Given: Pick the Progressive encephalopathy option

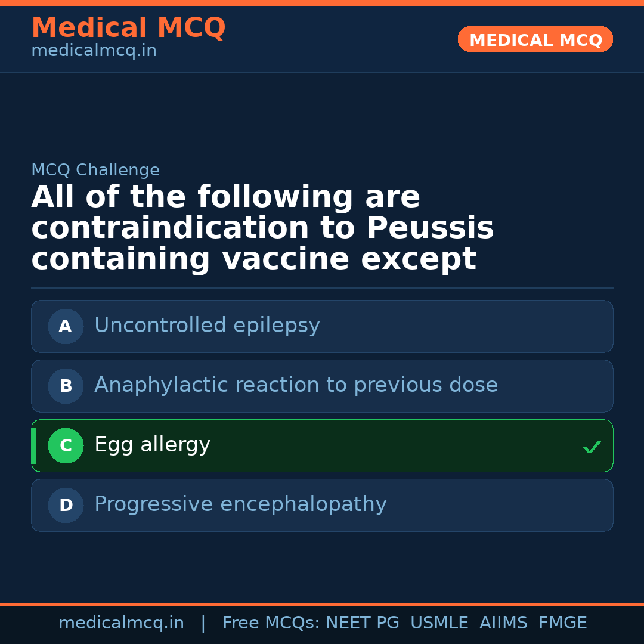Looking at the screenshot, I should [x=240, y=504].
